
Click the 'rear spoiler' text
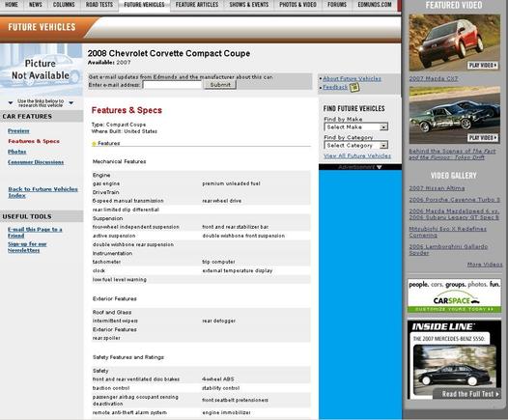tap(106, 338)
